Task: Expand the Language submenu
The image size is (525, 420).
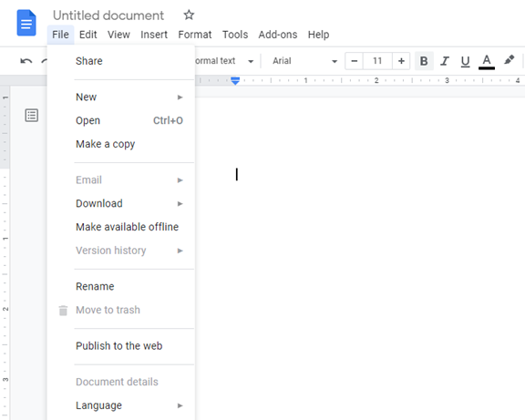Action: tap(121, 405)
